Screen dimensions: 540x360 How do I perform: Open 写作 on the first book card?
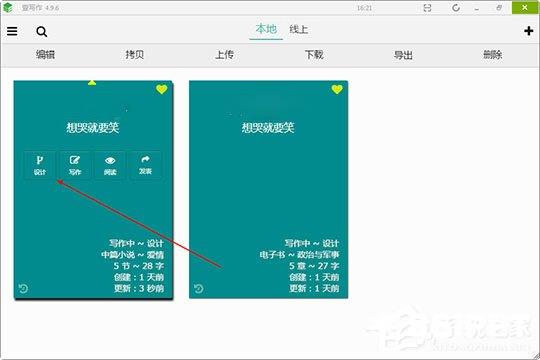pyautogui.click(x=75, y=165)
